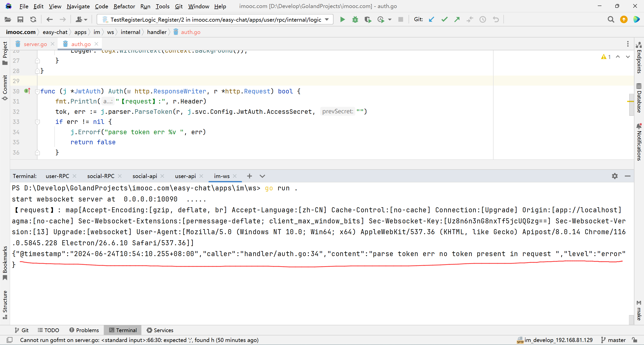Open the Navigate menu

pyautogui.click(x=78, y=6)
